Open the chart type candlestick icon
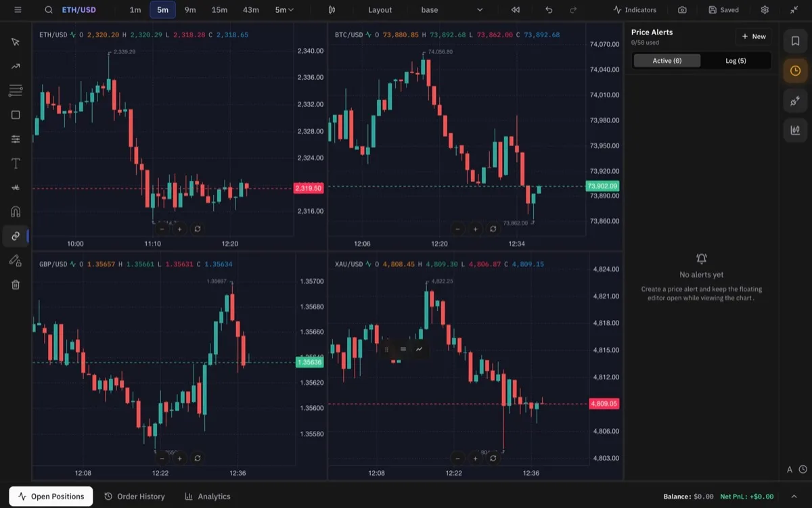812x508 pixels. pos(332,10)
